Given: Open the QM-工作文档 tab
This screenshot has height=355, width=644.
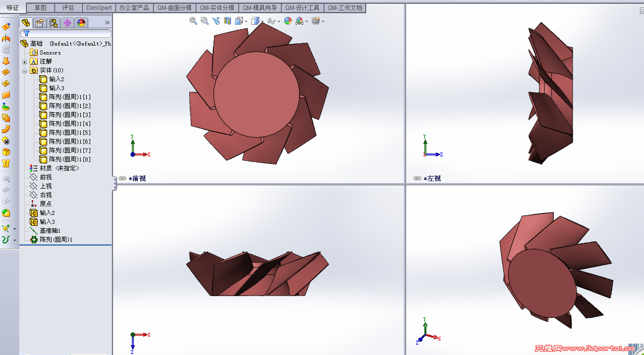Looking at the screenshot, I should click(345, 8).
